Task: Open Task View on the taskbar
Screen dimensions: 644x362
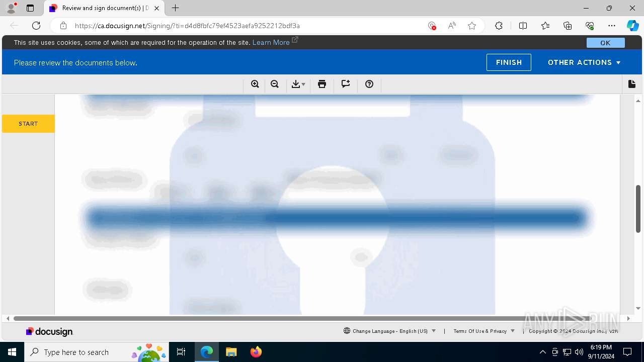Action: pos(181,352)
